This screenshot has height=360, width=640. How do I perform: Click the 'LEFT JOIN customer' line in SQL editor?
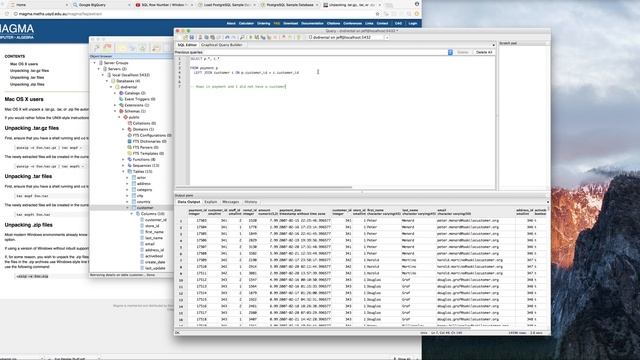click(x=246, y=73)
